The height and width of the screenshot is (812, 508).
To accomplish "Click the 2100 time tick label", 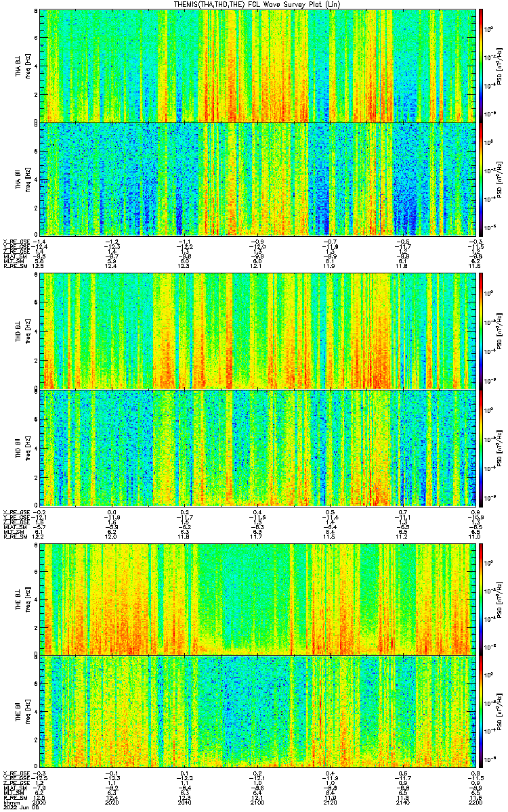I will 257,801.
